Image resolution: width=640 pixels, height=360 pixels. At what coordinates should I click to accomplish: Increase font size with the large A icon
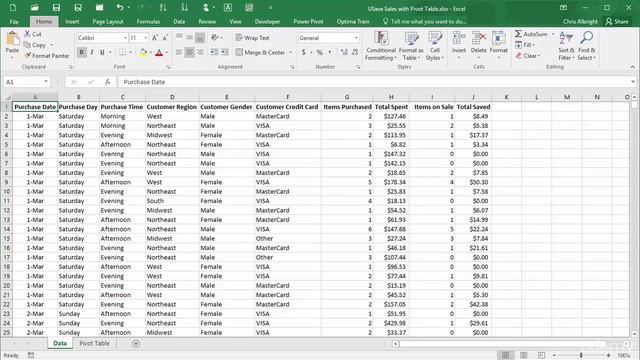click(155, 38)
